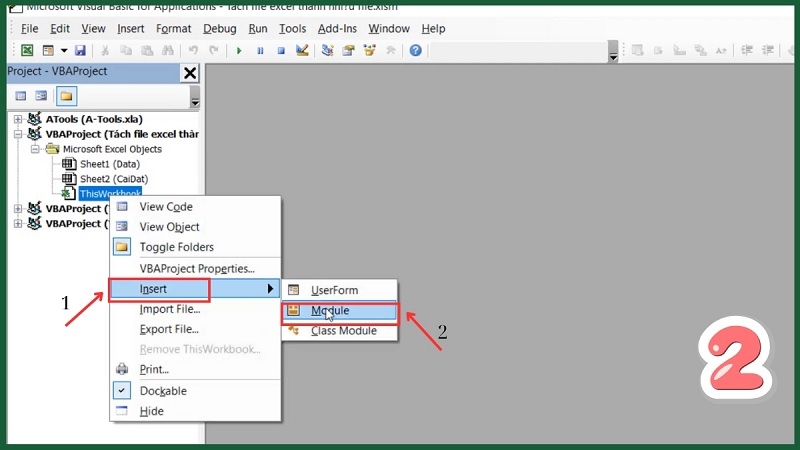This screenshot has height=450, width=800.
Task: Click the Complete Word icon on Edit toolbar
Action: coord(721,50)
